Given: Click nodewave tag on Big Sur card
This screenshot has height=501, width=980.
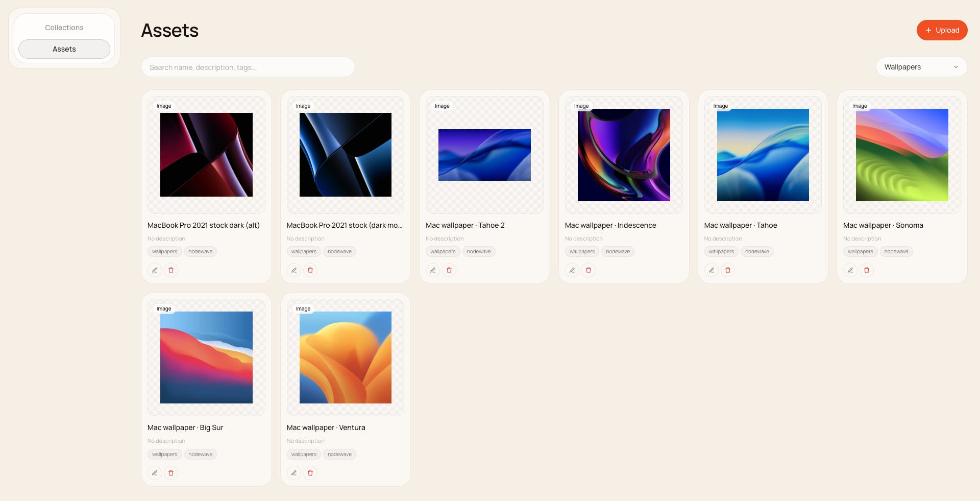Looking at the screenshot, I should click(201, 454).
